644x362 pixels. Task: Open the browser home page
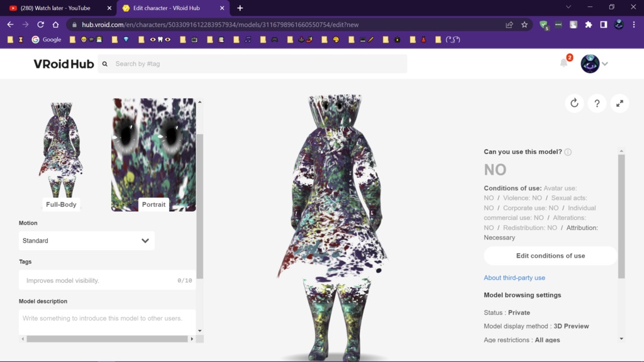(x=55, y=25)
